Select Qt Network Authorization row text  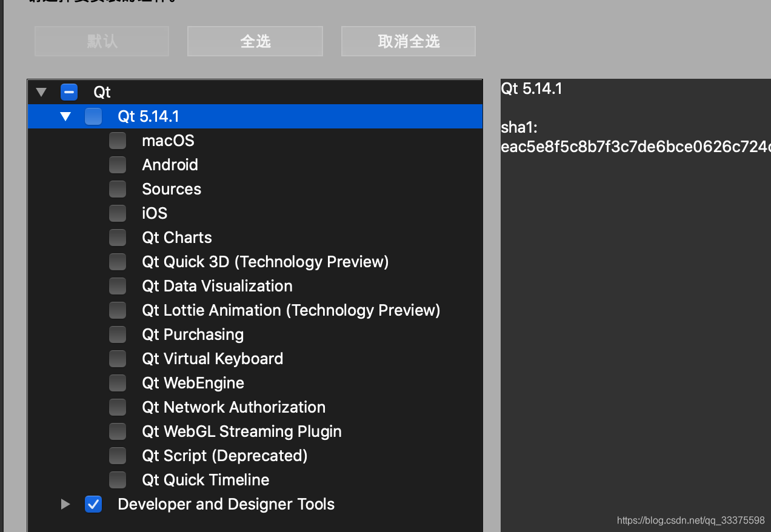(233, 407)
